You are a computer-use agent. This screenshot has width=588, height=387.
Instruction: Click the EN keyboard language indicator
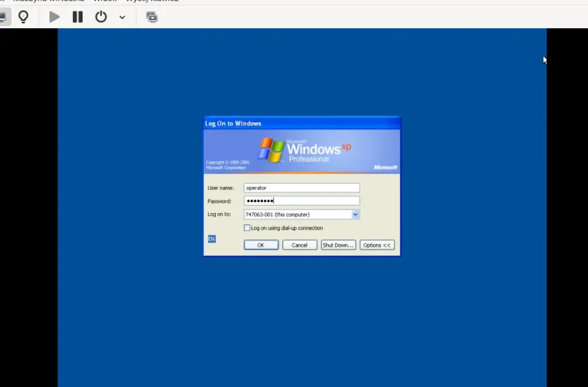pos(211,239)
